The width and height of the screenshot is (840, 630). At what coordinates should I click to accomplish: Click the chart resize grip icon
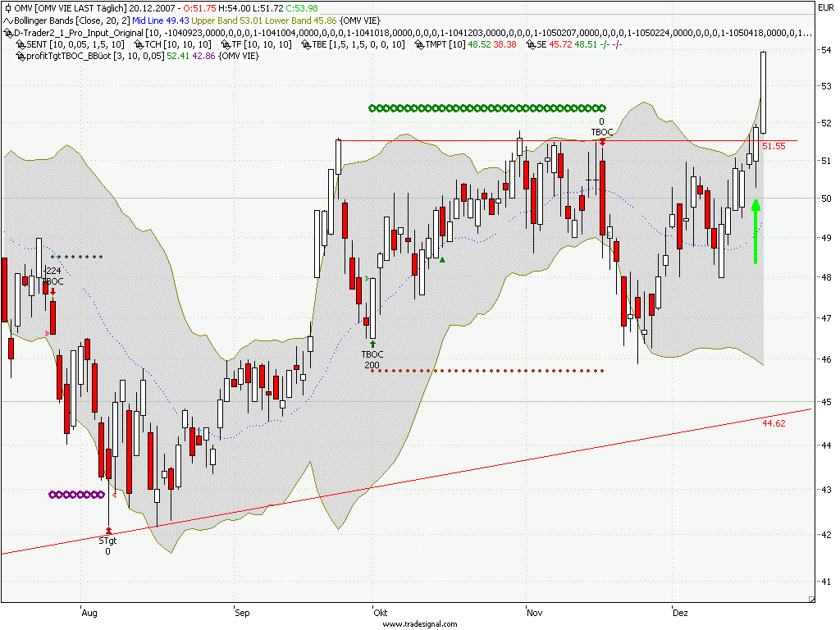pos(811,600)
